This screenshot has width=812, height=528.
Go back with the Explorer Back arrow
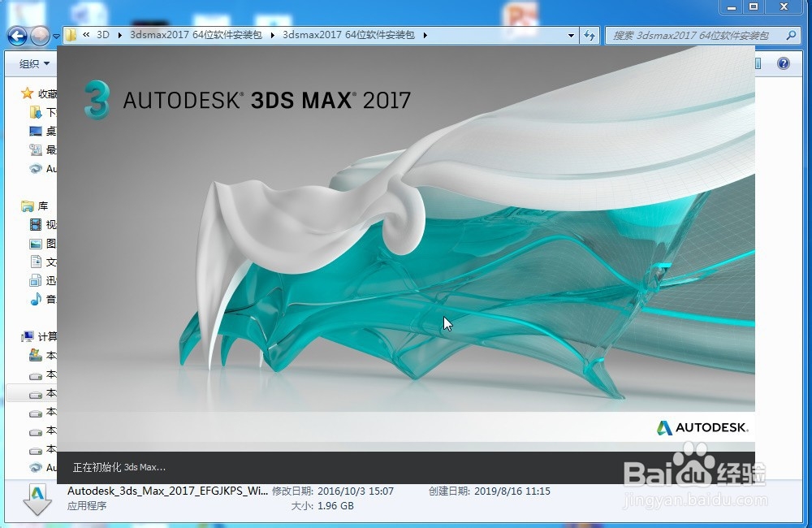(x=18, y=36)
